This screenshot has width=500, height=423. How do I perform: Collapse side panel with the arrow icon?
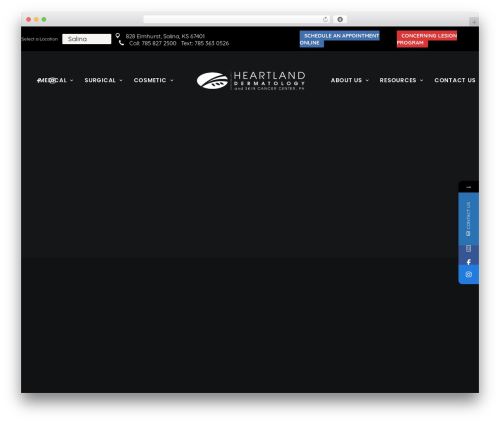468,187
